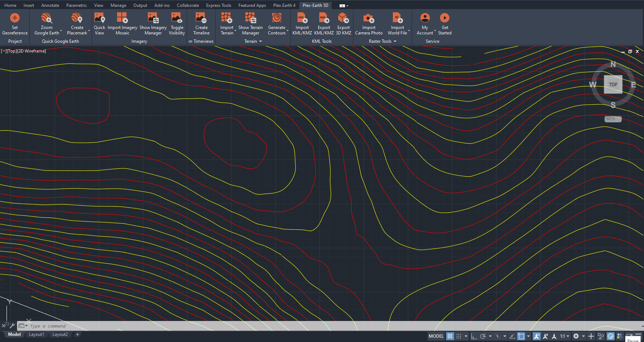
Task: Open the Express Tools ribbon tab
Action: pos(219,5)
